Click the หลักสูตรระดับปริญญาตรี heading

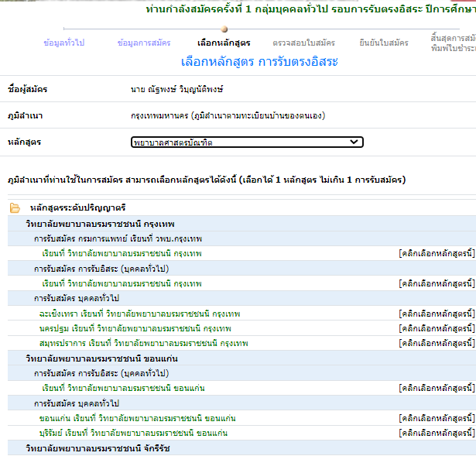[x=77, y=208]
